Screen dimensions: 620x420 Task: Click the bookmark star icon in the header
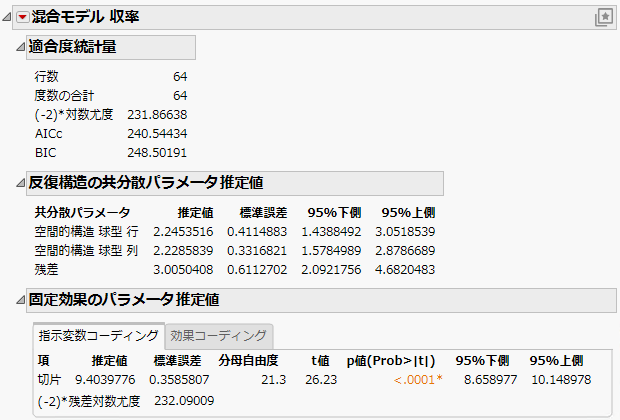[604, 17]
